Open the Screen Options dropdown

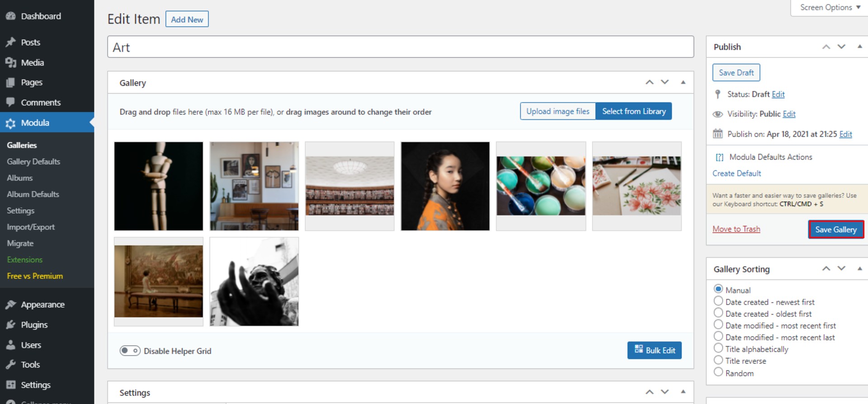[x=830, y=8]
